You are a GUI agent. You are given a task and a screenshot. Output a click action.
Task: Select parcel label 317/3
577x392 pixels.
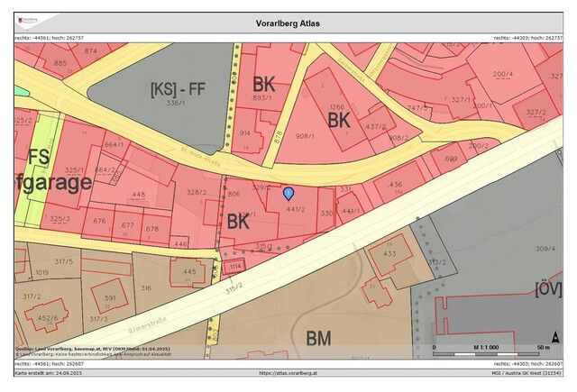(x=98, y=319)
